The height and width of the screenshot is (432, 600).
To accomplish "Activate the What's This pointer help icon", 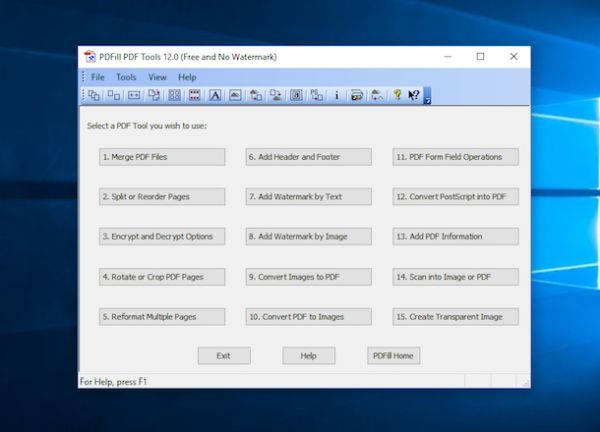I will (414, 96).
